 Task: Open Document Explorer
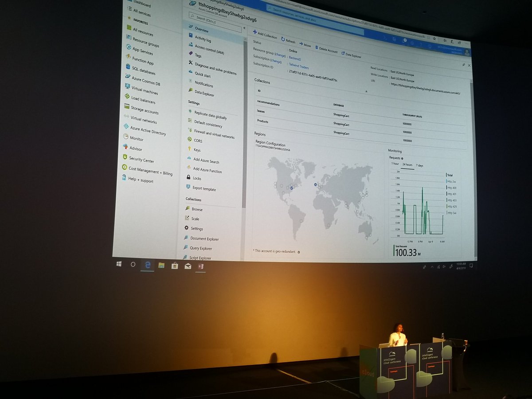(x=204, y=239)
